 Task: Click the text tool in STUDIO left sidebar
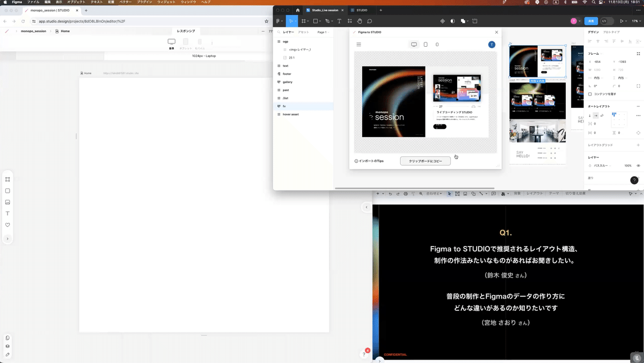click(x=8, y=214)
